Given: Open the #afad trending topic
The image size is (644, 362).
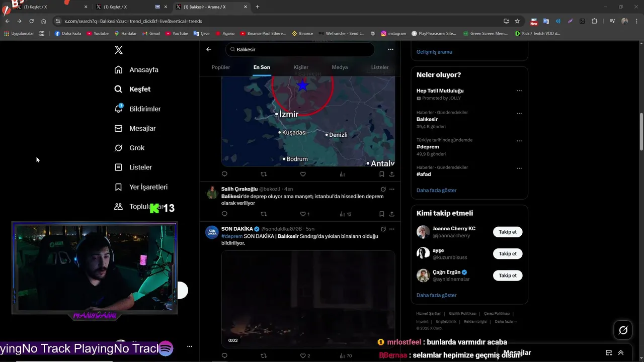Looking at the screenshot, I should pyautogui.click(x=424, y=174).
